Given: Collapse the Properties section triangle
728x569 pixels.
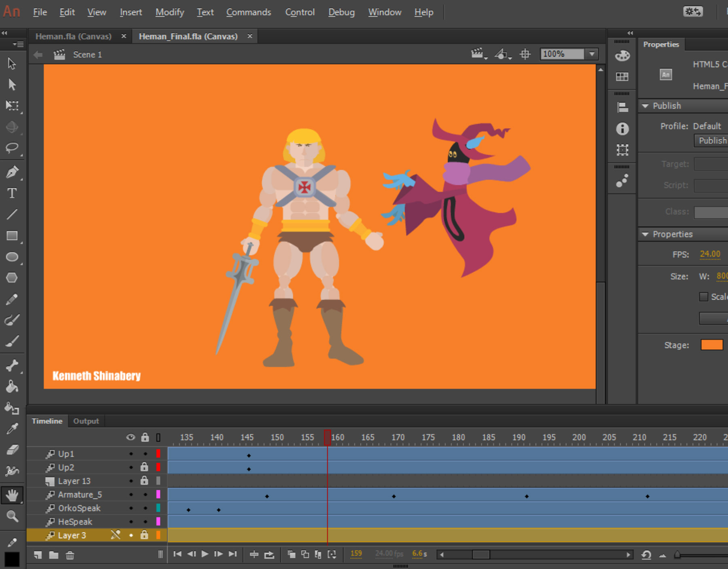Looking at the screenshot, I should click(645, 235).
